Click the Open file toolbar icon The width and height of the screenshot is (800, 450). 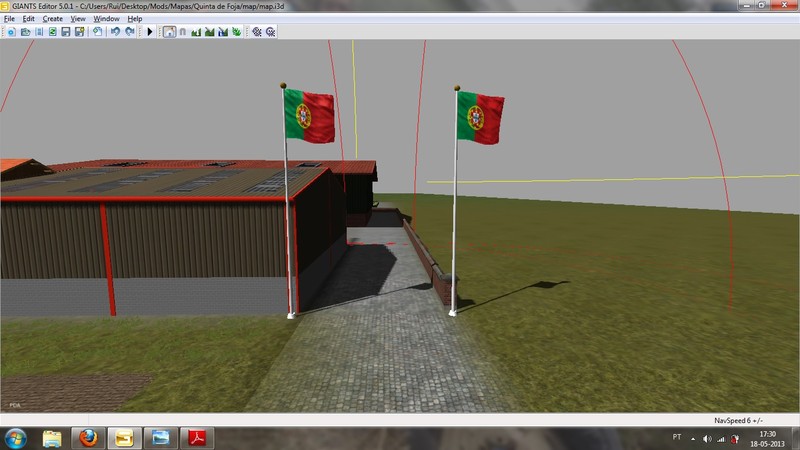click(25, 32)
